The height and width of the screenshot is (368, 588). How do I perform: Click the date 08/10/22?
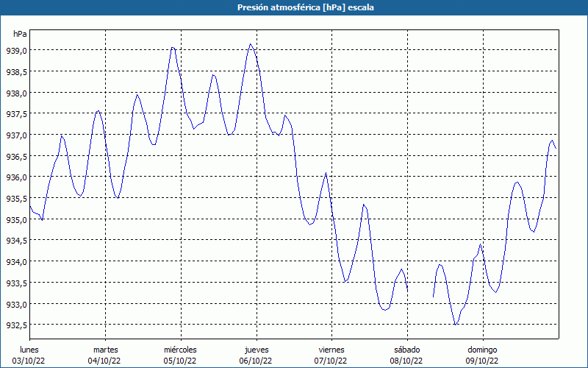[406, 361]
